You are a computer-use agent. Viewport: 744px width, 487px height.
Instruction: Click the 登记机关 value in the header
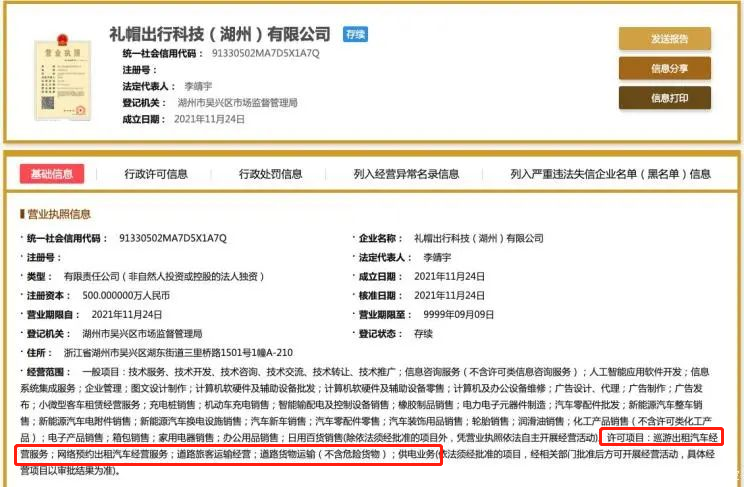click(x=237, y=103)
